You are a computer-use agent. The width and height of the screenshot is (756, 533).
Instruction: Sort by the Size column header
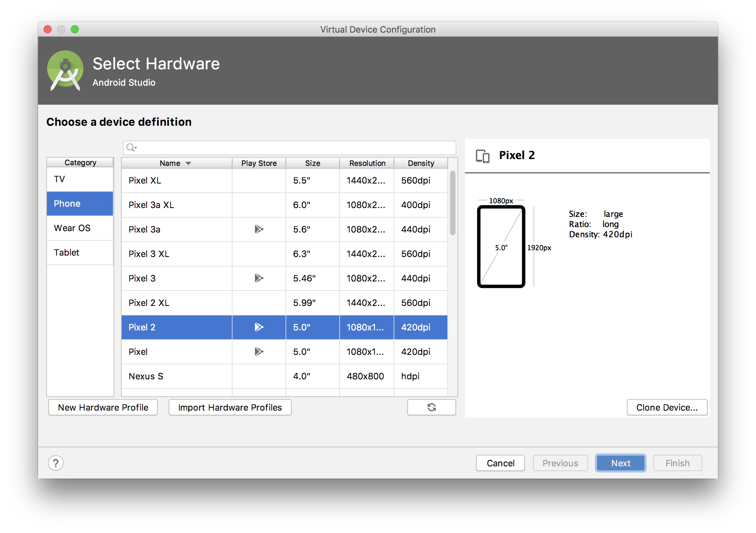point(313,163)
